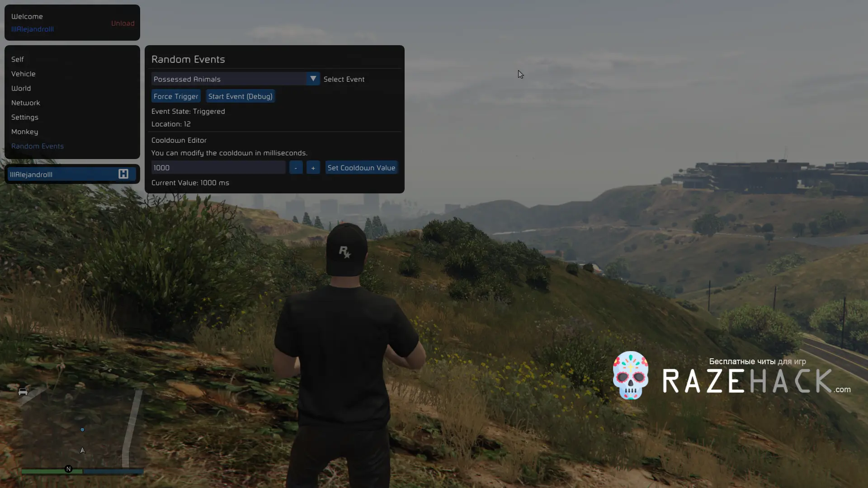Screen dimensions: 868x488
Task: Open the Network settings panel
Action: 26,103
